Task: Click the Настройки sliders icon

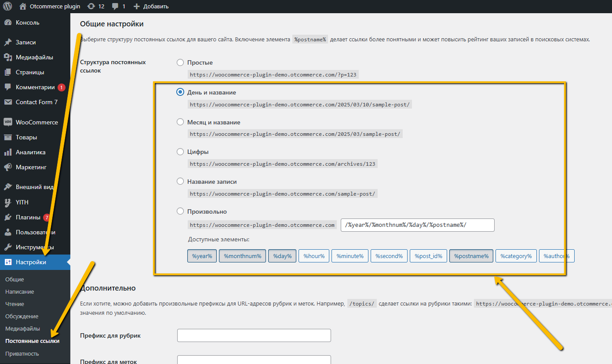Action: (8, 262)
